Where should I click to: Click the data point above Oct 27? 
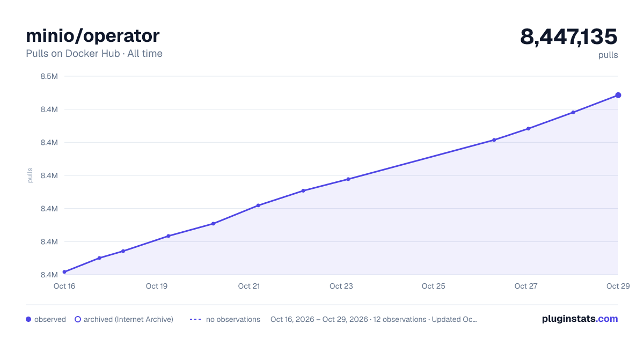point(528,129)
